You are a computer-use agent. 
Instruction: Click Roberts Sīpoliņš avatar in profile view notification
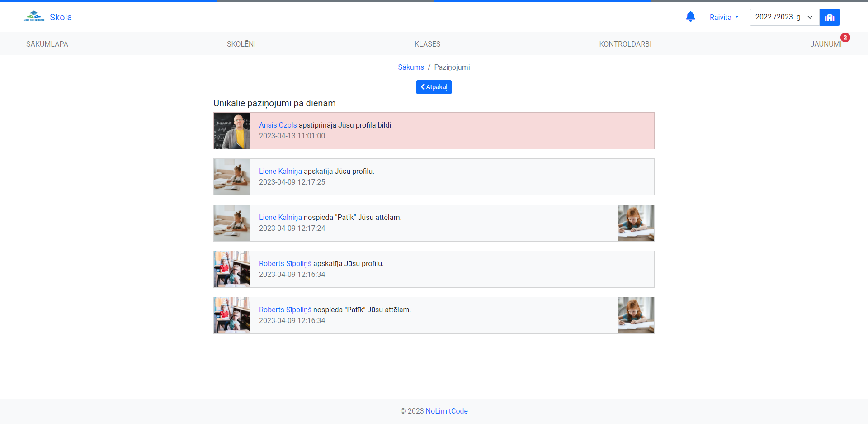(x=232, y=269)
